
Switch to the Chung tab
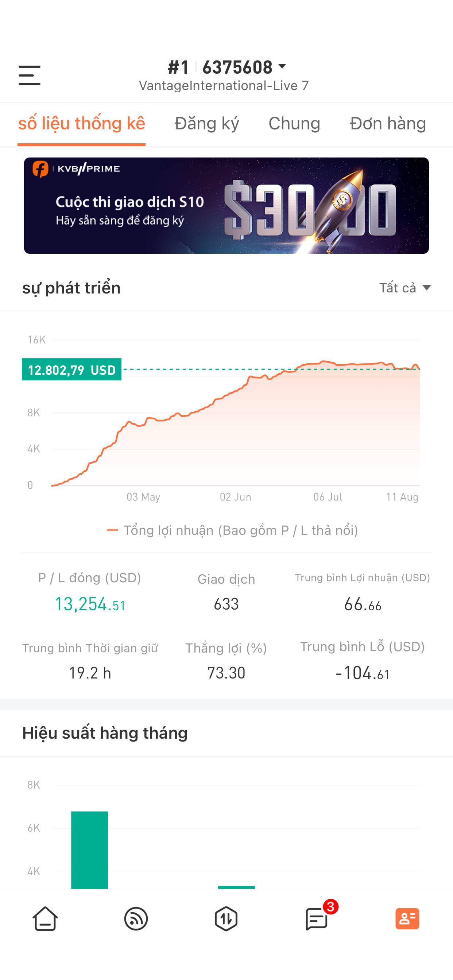[294, 124]
